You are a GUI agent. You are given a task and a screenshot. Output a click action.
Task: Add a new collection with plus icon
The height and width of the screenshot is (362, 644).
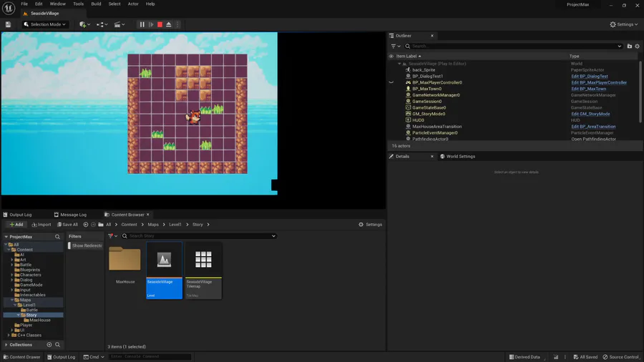49,345
